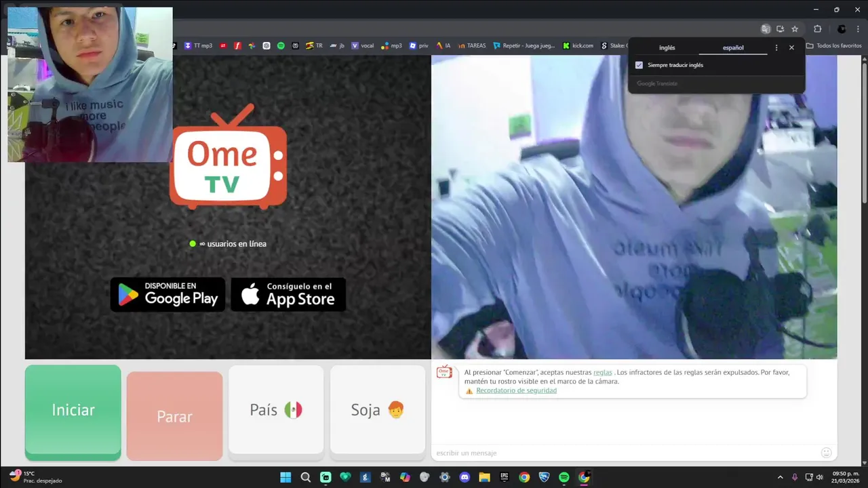The image size is (868, 488).
Task: Open File Explorer from the taskbar
Action: pyautogui.click(x=484, y=477)
